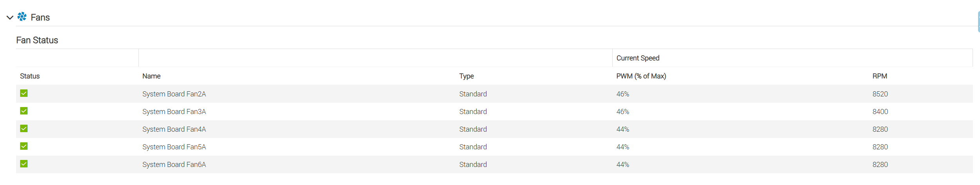Viewport: 980px width, 185px height.
Task: Click the blue Fans icon
Action: pyautogui.click(x=22, y=16)
